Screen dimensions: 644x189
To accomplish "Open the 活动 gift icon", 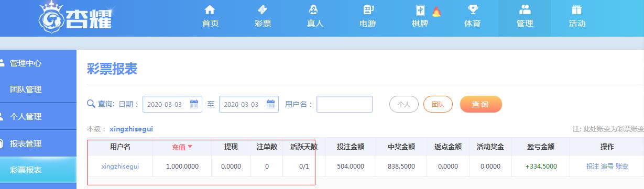I will 577,9.
